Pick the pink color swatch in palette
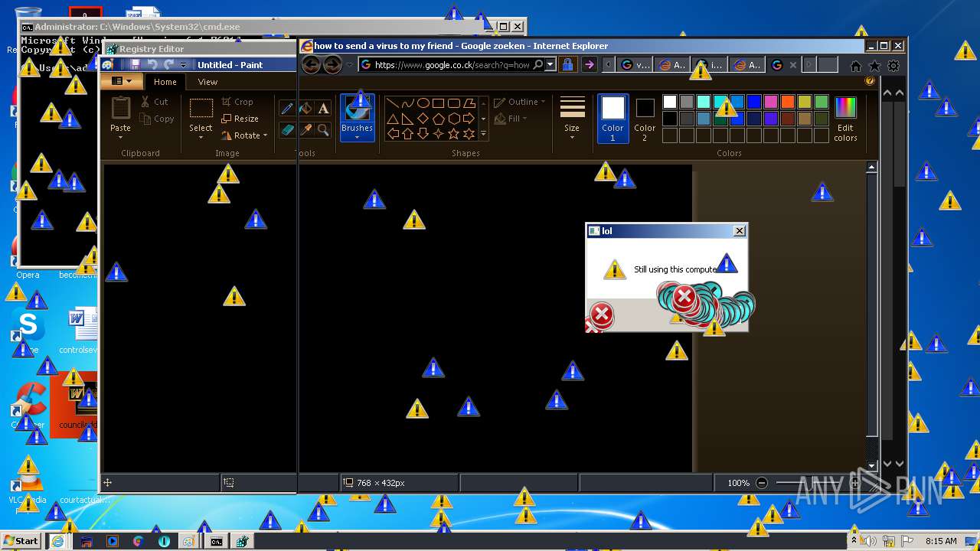 771,102
